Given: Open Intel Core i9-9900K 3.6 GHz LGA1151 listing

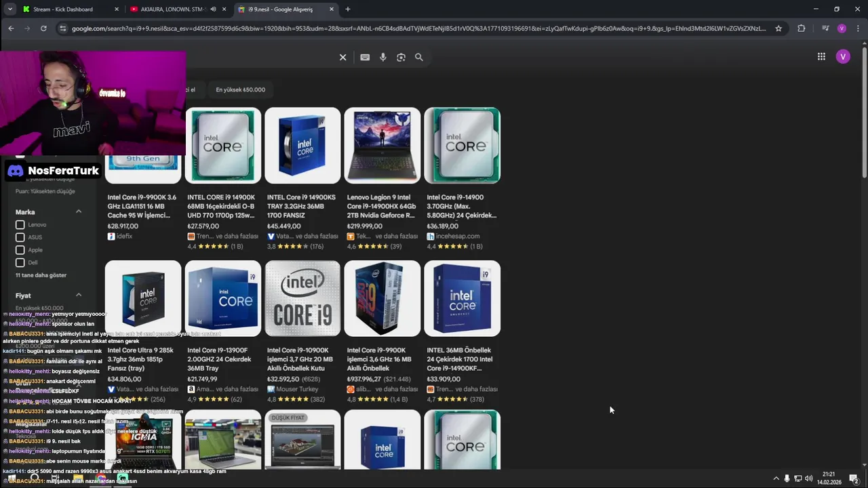Looking at the screenshot, I should [142, 206].
